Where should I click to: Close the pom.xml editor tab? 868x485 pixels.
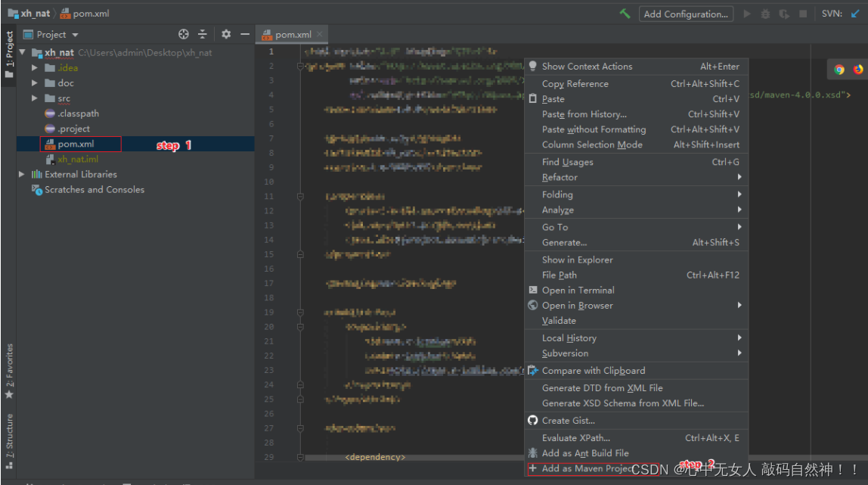pyautogui.click(x=319, y=34)
